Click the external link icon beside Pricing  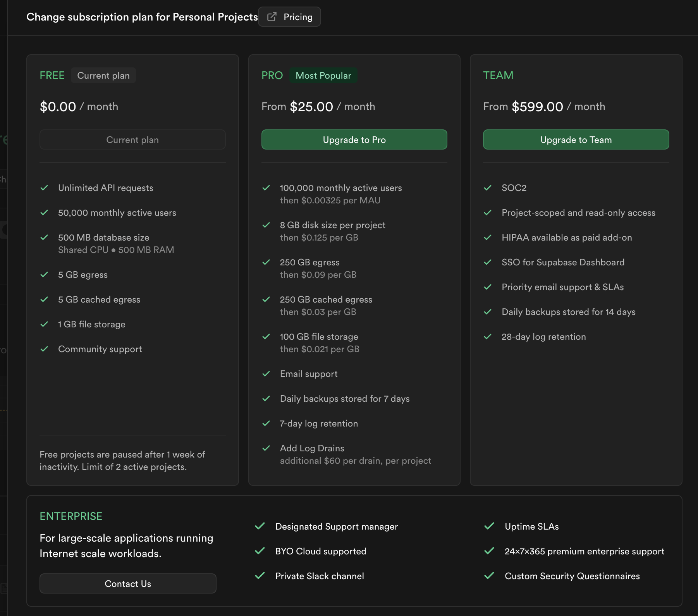point(272,17)
